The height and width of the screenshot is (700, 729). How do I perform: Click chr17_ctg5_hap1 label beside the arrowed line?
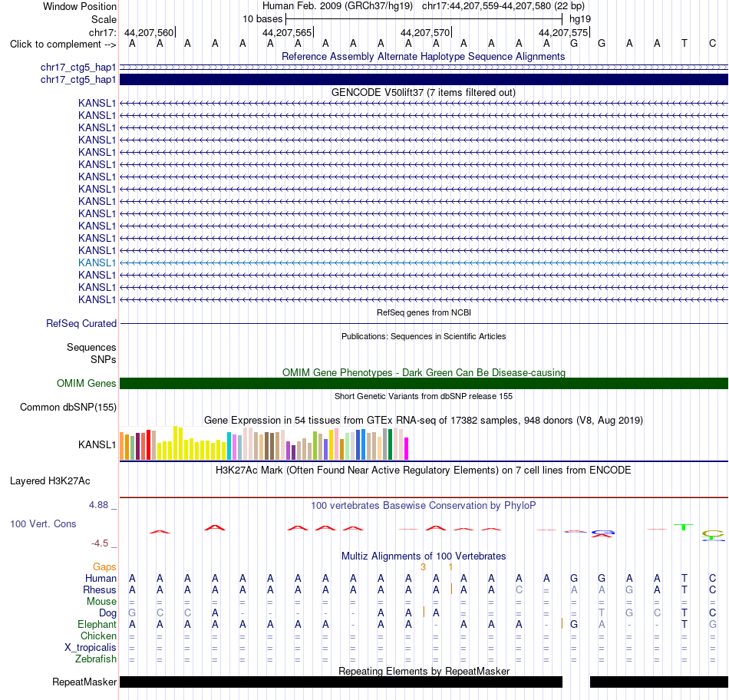coord(78,68)
